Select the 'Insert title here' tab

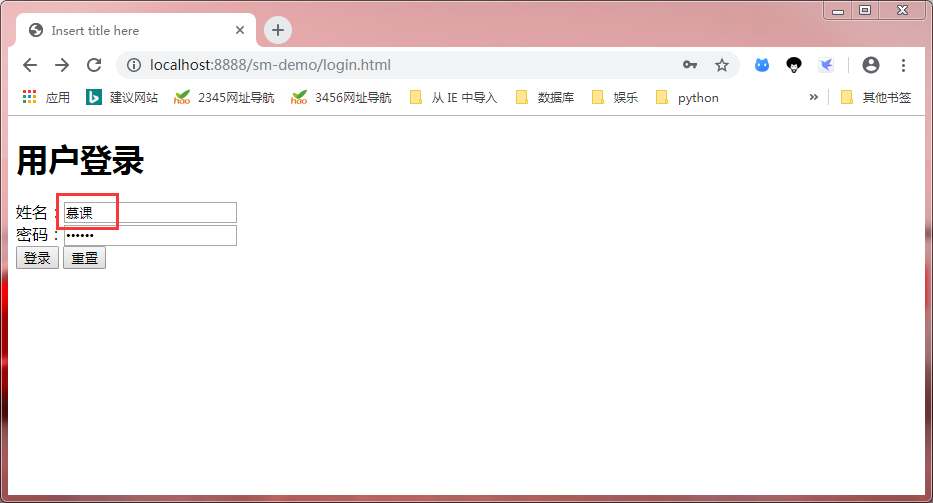click(136, 30)
